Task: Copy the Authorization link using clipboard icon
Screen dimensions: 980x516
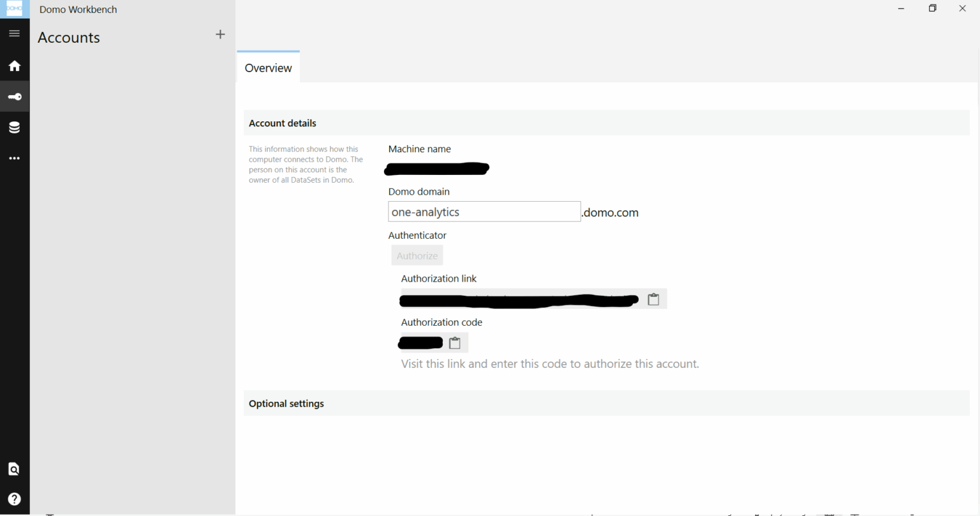Action: (653, 299)
